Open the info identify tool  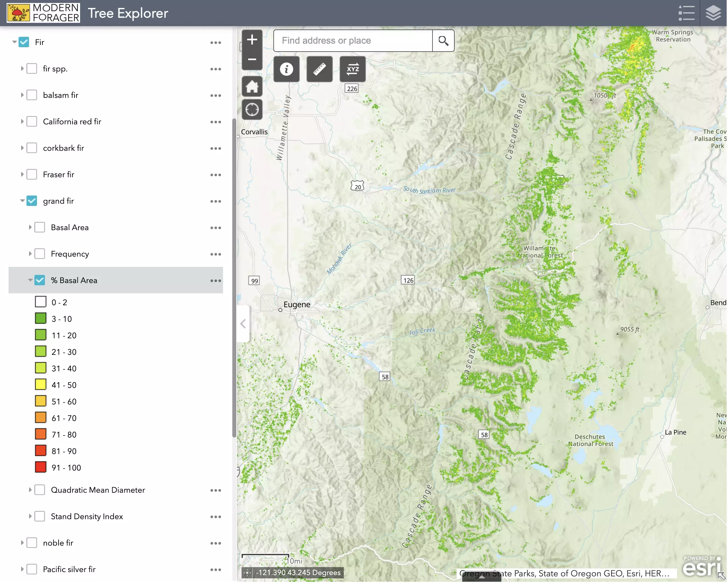tap(286, 69)
